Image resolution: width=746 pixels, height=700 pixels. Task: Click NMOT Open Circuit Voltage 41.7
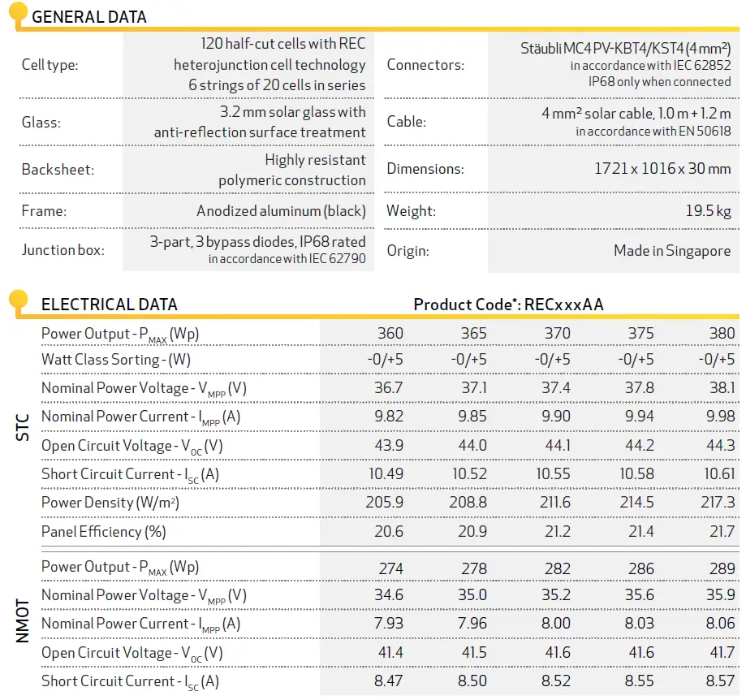click(722, 652)
